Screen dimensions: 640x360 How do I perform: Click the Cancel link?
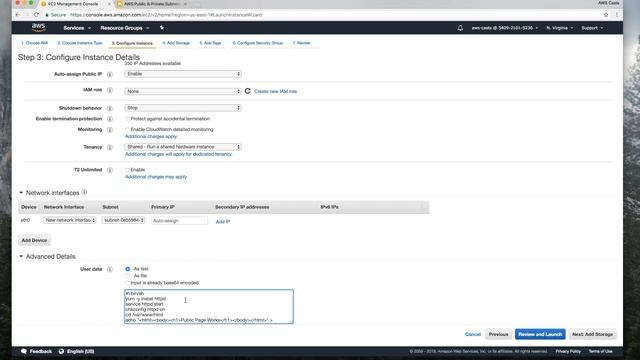[x=473, y=334]
